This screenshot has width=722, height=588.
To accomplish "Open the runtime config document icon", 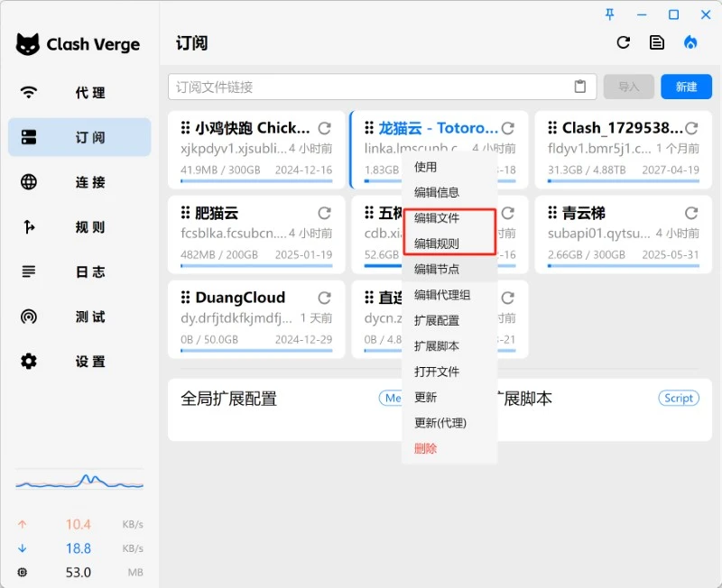I will click(x=657, y=42).
